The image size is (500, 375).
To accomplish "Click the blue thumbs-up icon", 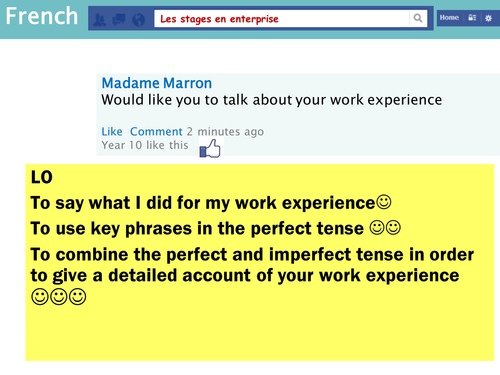I will pos(210,149).
